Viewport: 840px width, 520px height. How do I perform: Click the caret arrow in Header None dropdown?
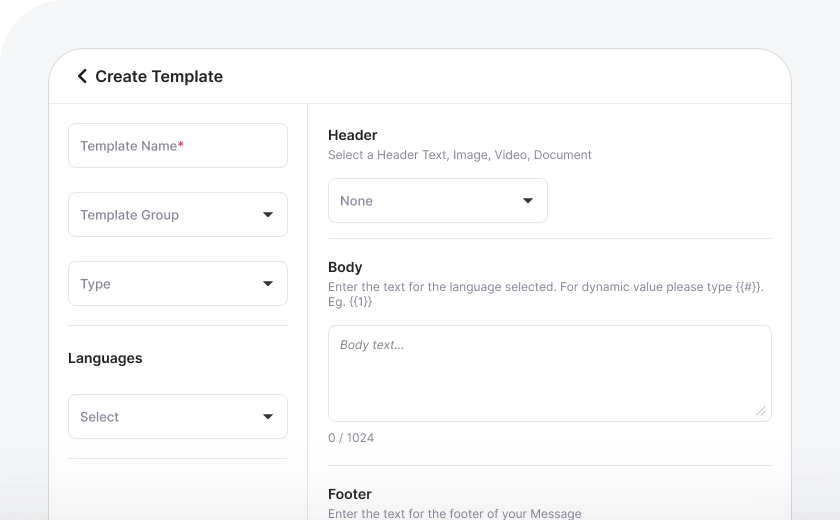pos(528,201)
